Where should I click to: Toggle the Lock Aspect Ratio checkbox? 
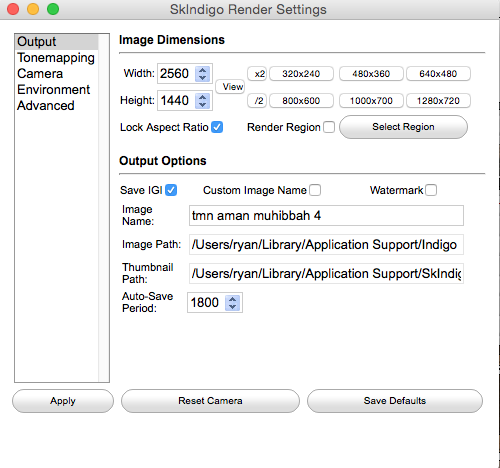click(x=217, y=127)
